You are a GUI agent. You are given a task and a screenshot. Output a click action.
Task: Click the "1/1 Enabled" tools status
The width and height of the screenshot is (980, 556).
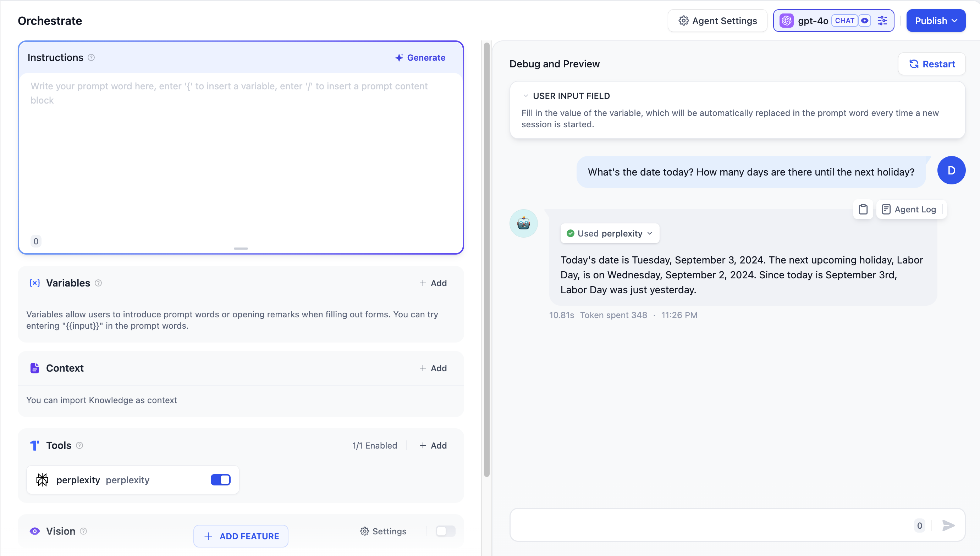tap(374, 445)
